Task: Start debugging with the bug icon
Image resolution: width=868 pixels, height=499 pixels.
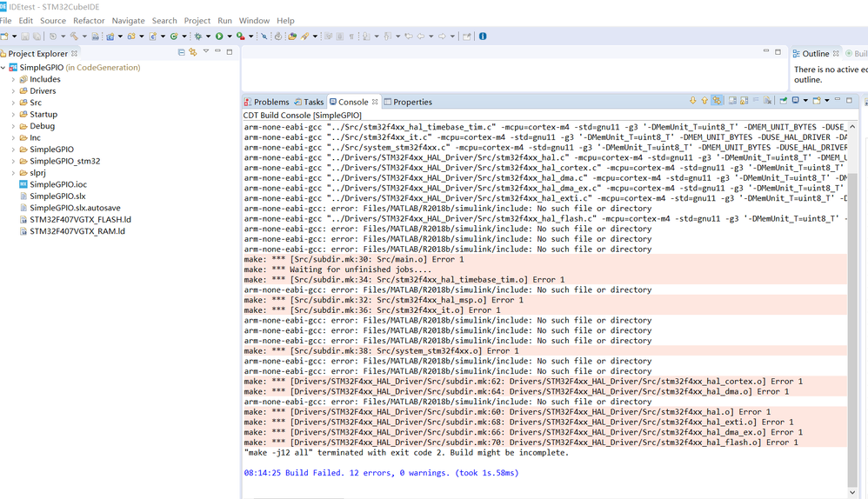Action: coord(198,37)
